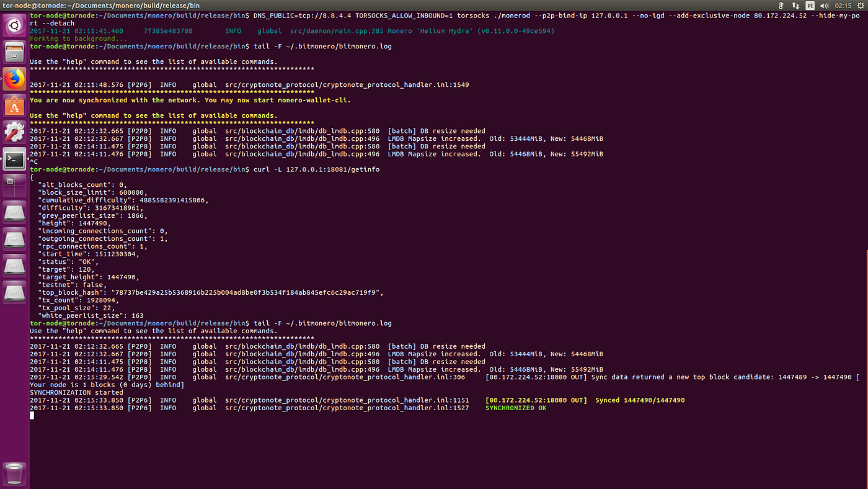Open the Workspace Switcher in the launcher
Image resolution: width=868 pixels, height=489 pixels.
tap(14, 186)
